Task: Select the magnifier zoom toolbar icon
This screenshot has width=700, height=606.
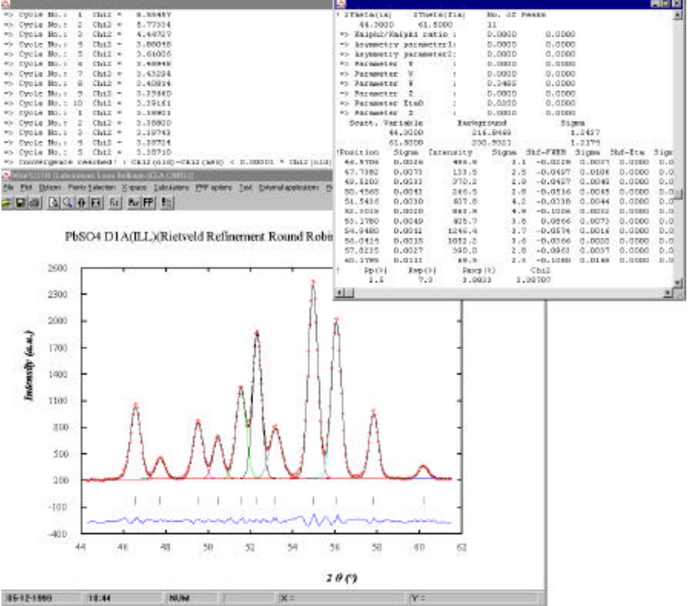Action: 67,202
